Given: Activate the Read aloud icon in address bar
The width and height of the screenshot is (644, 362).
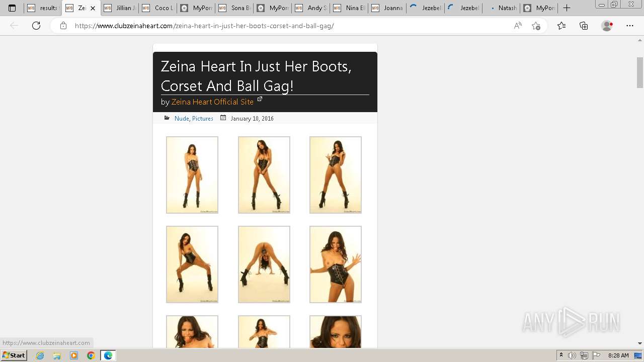Looking at the screenshot, I should tap(518, 26).
